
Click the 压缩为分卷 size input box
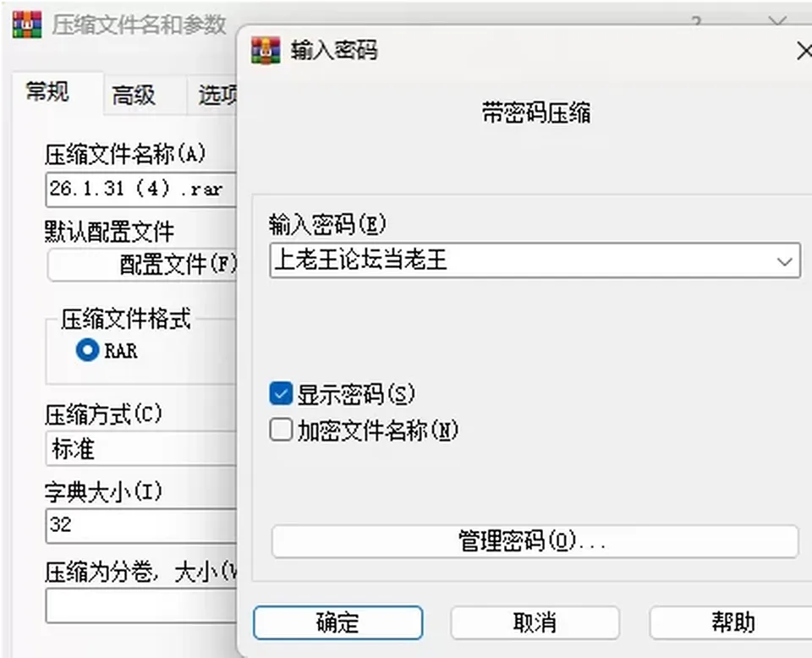coord(141,606)
